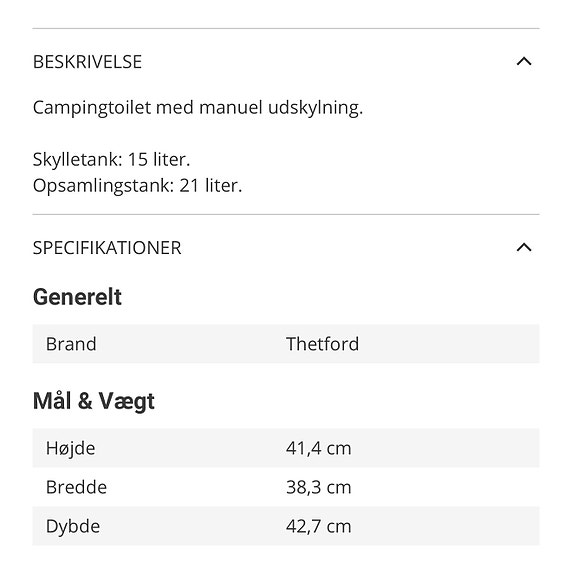Collapse the BESKRIVELSE section chevron
572x575 pixels.
coord(524,61)
